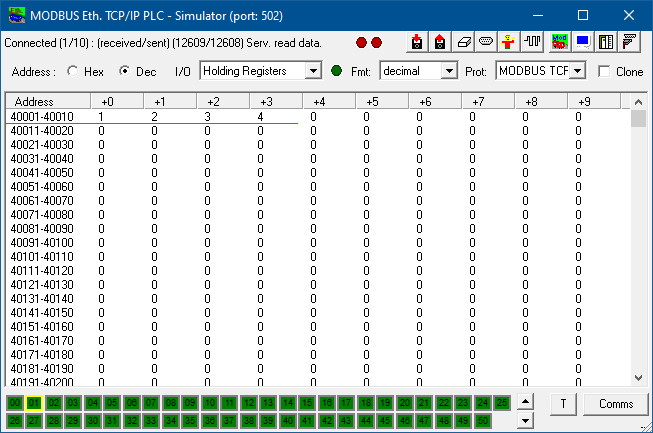Viewport: 653px width, 433px height.
Task: Select station 50 indicator
Action: 483,421
